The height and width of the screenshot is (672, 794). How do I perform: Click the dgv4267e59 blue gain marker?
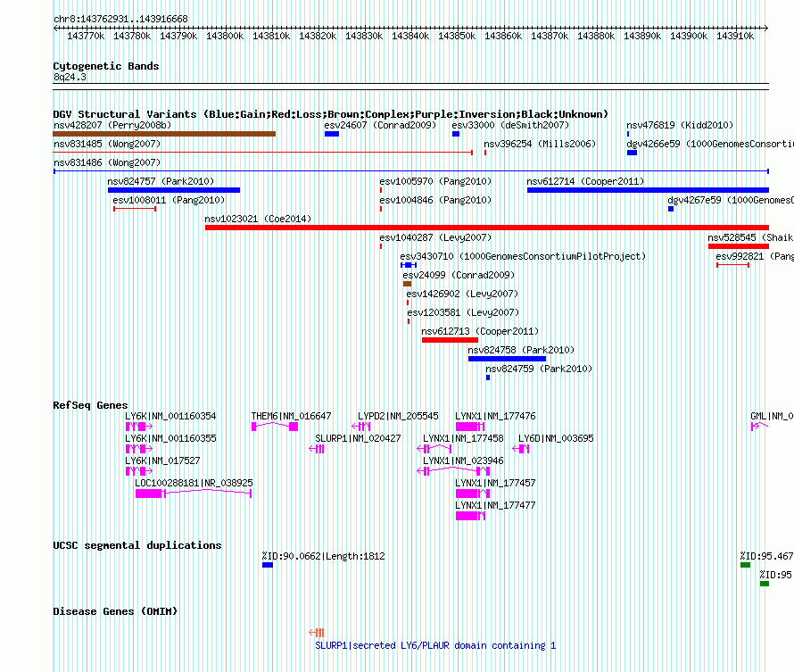coord(671,209)
